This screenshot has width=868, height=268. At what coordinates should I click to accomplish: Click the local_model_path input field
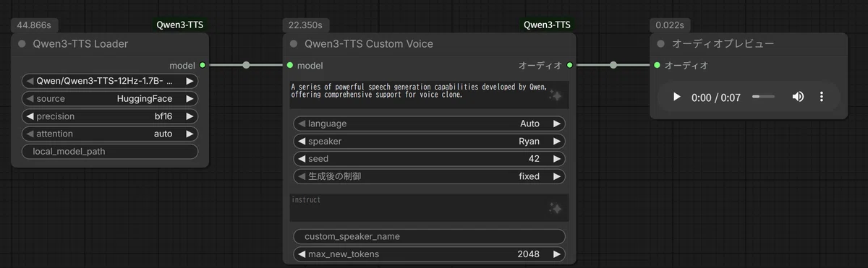click(x=110, y=152)
